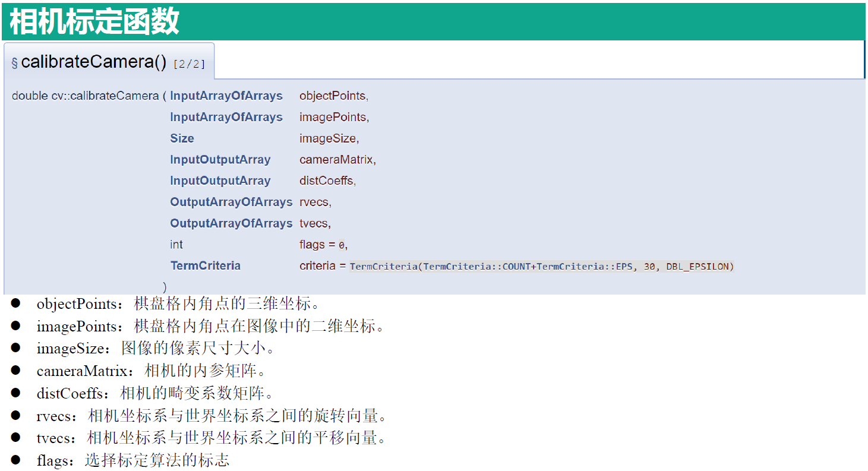Image resolution: width=868 pixels, height=471 pixels.
Task: Click the distCoeffs parameter in the signature
Action: point(327,181)
